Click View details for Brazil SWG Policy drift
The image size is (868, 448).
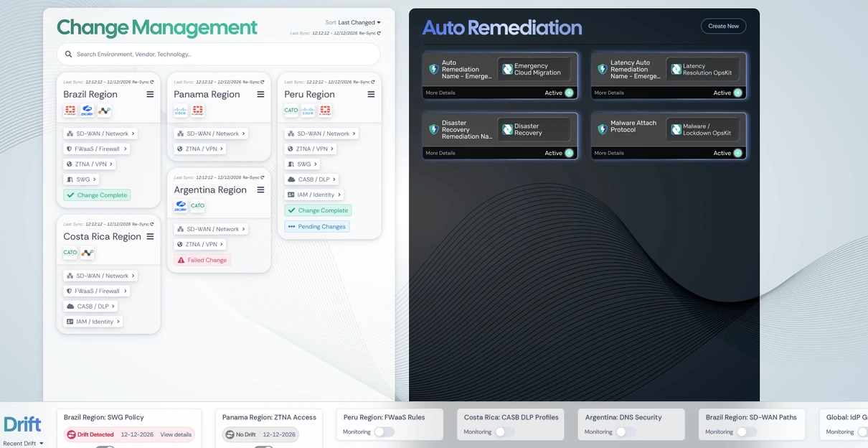tap(176, 434)
